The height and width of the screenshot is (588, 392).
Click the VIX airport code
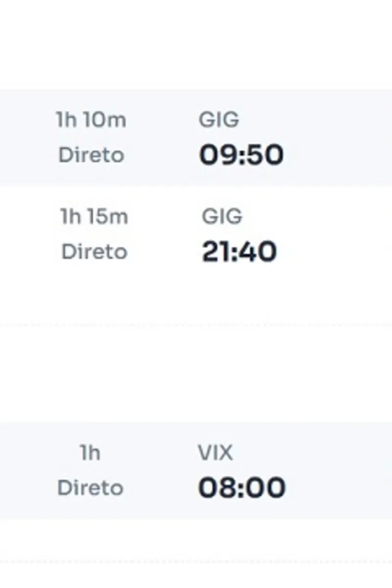point(216,453)
